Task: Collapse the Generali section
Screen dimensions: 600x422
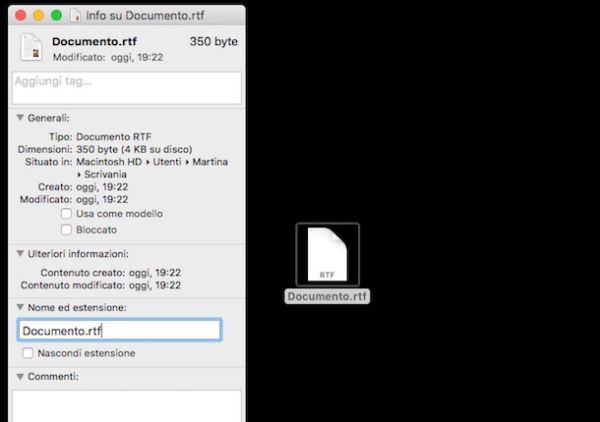Action: point(21,118)
